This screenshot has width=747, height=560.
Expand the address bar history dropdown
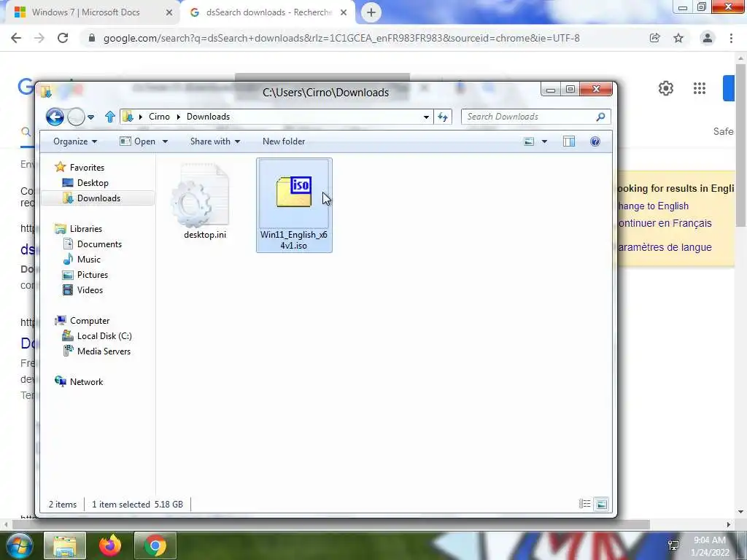426,117
